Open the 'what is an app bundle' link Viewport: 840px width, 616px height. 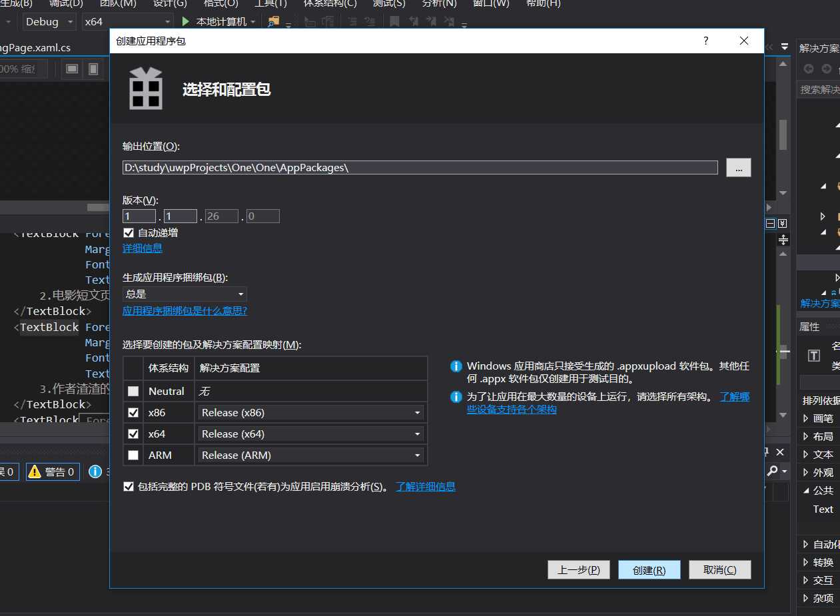(185, 311)
